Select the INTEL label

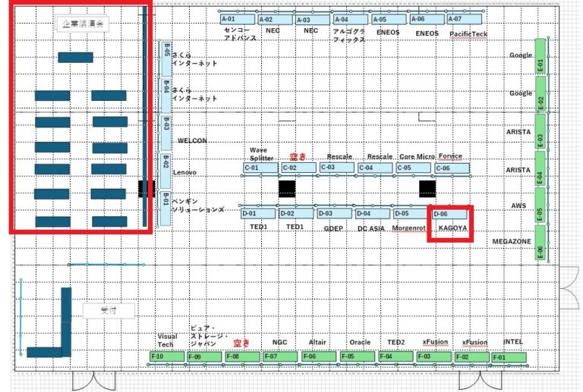(512, 341)
